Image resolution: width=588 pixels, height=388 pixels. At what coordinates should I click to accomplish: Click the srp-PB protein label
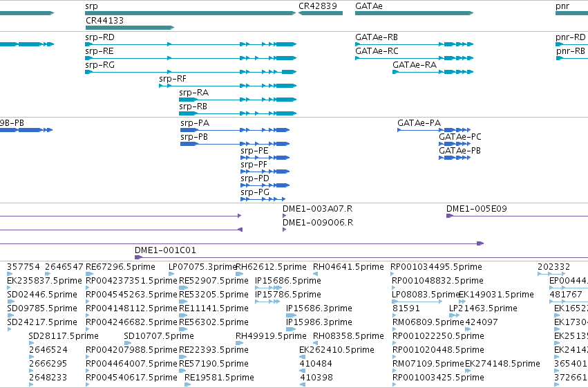[x=194, y=137]
